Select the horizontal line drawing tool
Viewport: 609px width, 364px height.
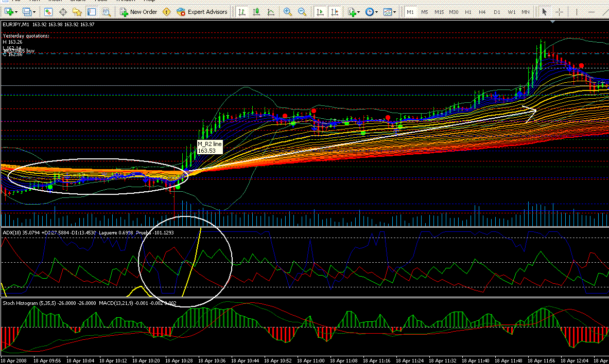(591, 12)
